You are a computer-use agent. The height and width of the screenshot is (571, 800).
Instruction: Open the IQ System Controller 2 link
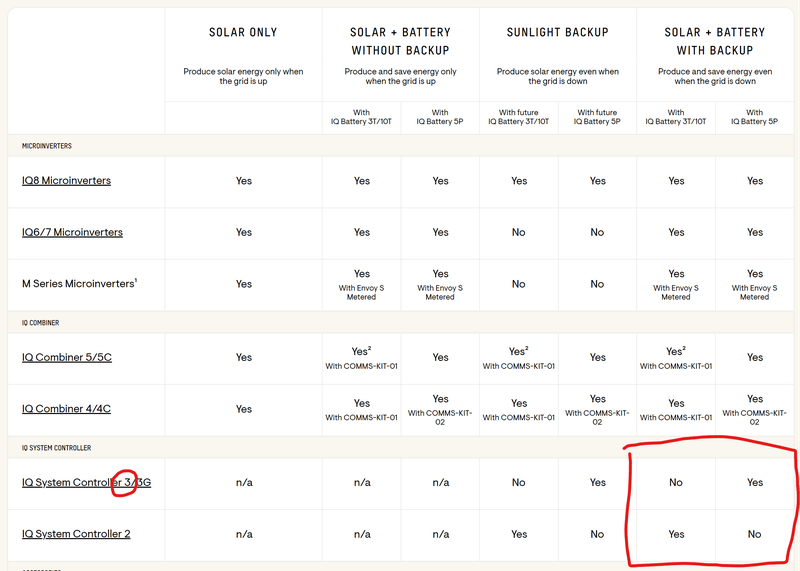pyautogui.click(x=76, y=534)
